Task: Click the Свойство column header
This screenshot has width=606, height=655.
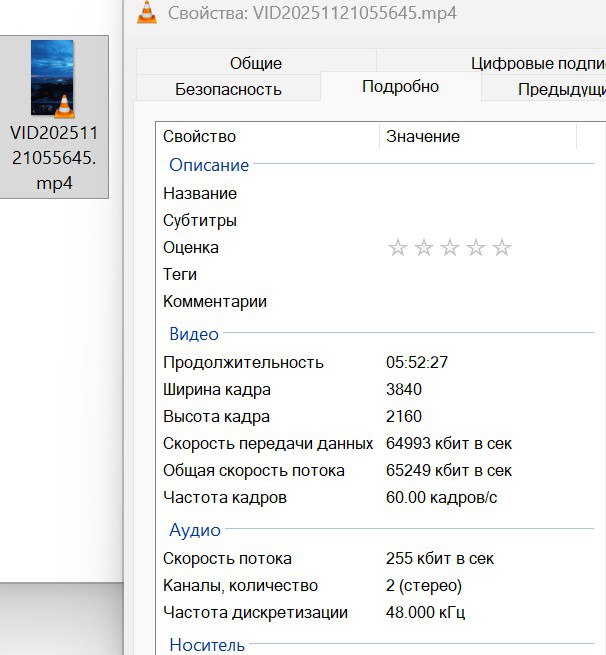Action: [200, 136]
